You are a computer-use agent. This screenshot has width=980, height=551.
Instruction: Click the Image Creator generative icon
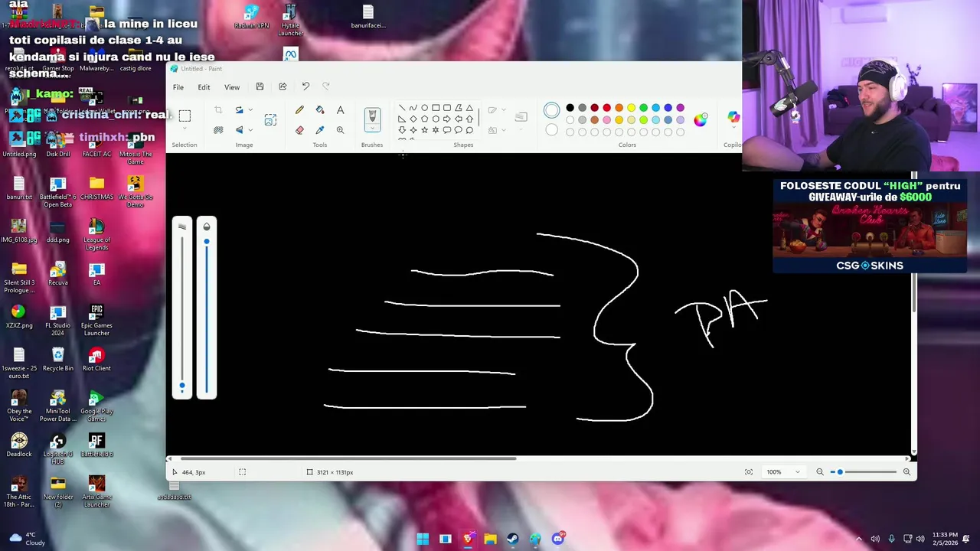[x=270, y=120]
